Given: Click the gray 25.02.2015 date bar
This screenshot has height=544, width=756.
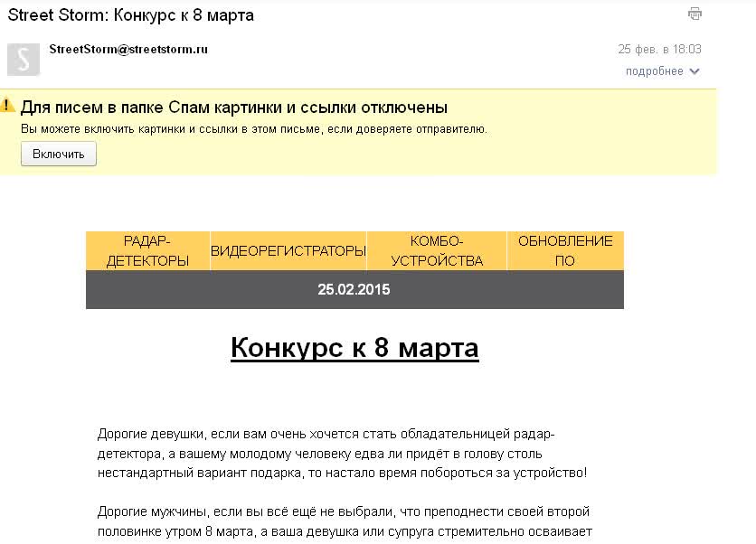Looking at the screenshot, I should coord(354,290).
